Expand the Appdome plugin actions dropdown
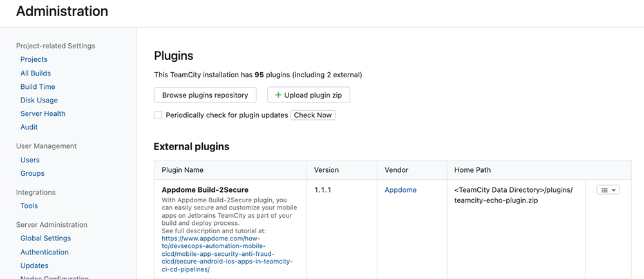644x279 pixels. 608,190
